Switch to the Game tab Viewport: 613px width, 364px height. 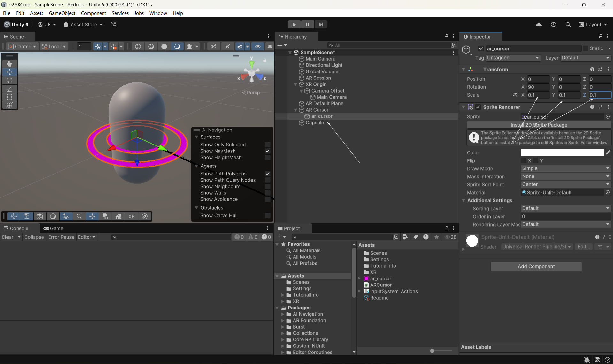(54, 228)
